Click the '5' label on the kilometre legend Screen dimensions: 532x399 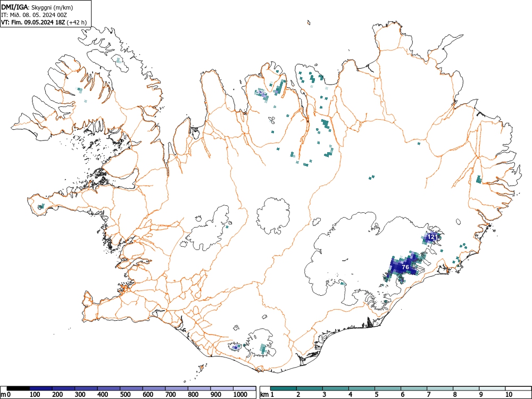tap(377, 395)
